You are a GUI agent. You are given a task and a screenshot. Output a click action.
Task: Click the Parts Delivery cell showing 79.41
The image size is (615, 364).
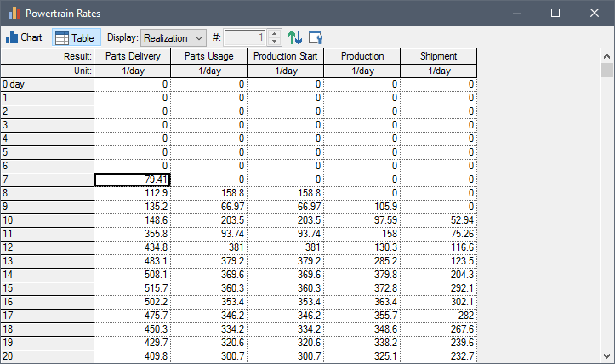coord(133,179)
